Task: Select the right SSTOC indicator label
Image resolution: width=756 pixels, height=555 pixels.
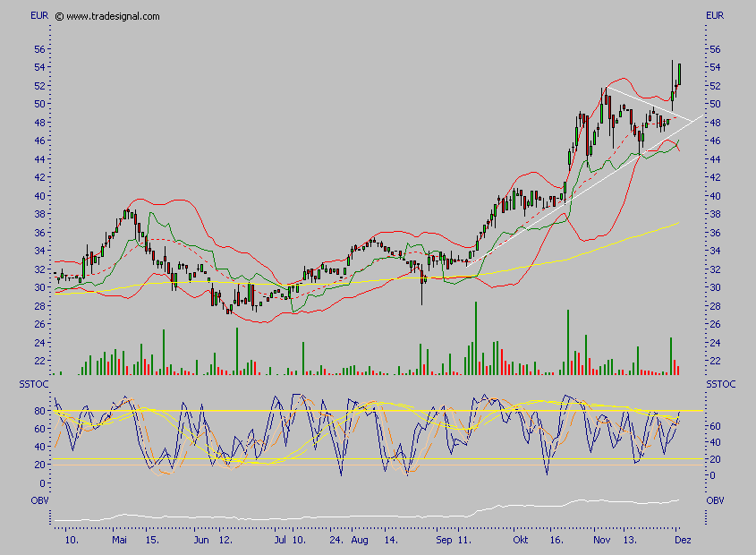Action: point(720,384)
